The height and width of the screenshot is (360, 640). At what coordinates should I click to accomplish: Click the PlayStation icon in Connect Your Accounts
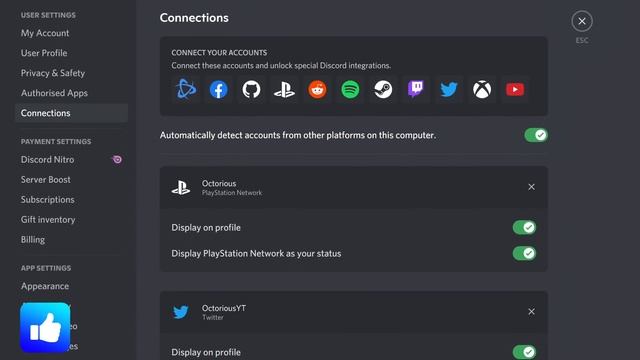click(284, 89)
